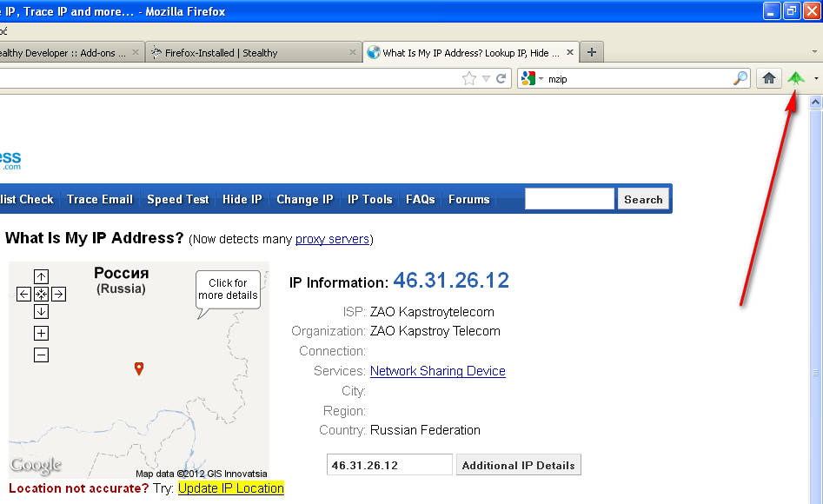Go to the Firefox home page button
The width and height of the screenshot is (823, 504).
pos(769,79)
